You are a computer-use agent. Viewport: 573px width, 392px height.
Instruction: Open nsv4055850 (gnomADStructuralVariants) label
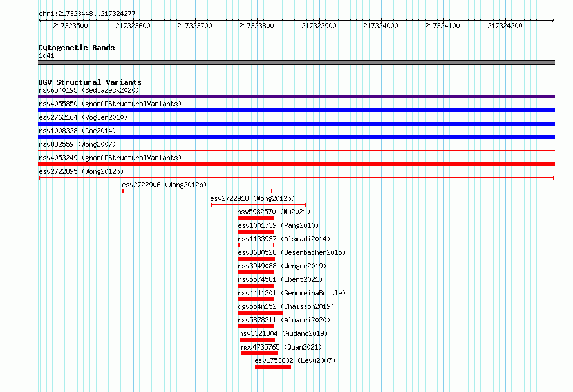point(110,104)
